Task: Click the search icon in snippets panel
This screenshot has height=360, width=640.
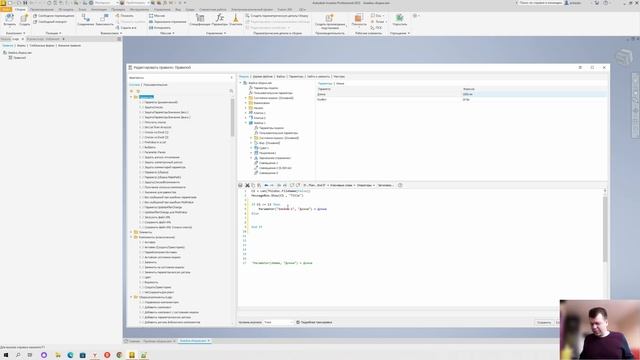Action: pos(231,91)
